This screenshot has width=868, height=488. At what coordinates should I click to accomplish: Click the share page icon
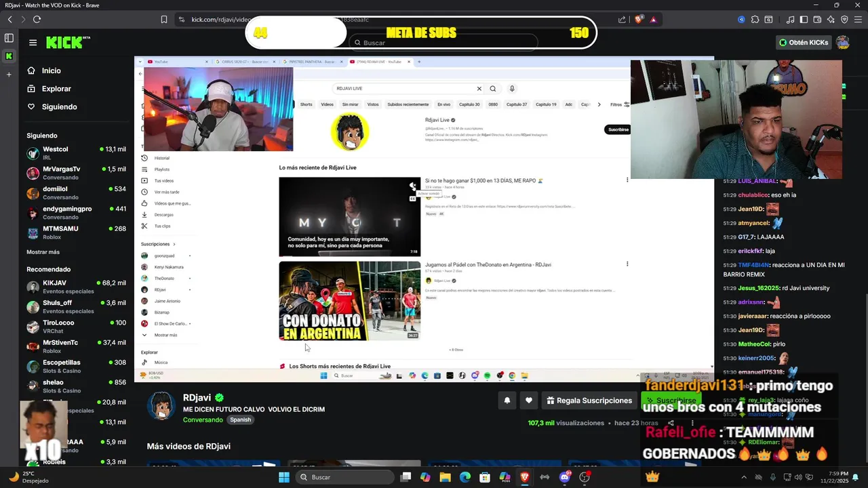click(623, 20)
